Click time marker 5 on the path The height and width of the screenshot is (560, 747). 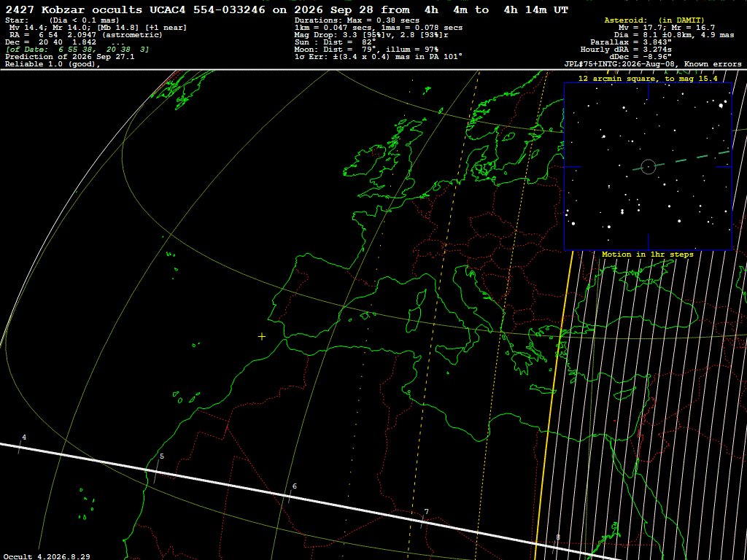point(162,456)
